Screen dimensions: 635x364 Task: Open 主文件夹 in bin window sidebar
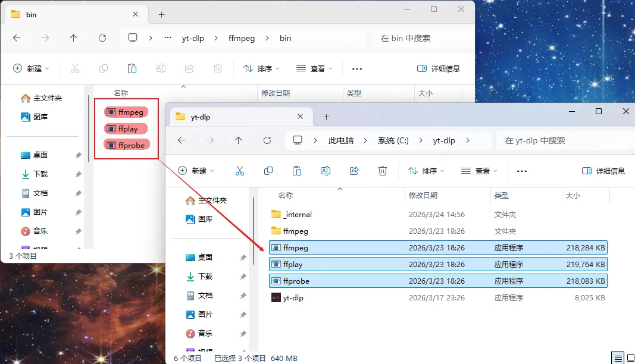pyautogui.click(x=41, y=98)
